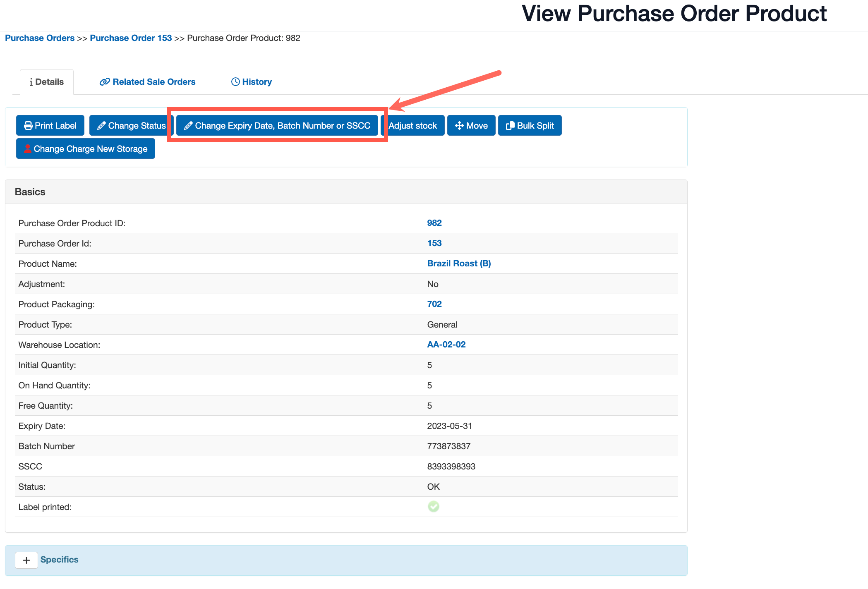Click the info icon on the Details tab
Screen dimensions: 868x589
point(31,81)
